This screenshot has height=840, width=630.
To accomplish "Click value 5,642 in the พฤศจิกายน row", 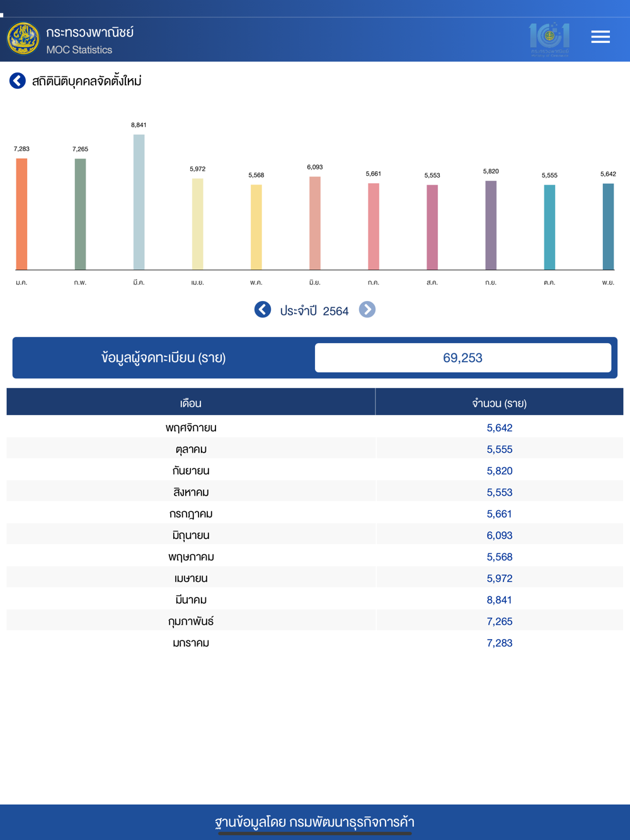I will (x=500, y=428).
